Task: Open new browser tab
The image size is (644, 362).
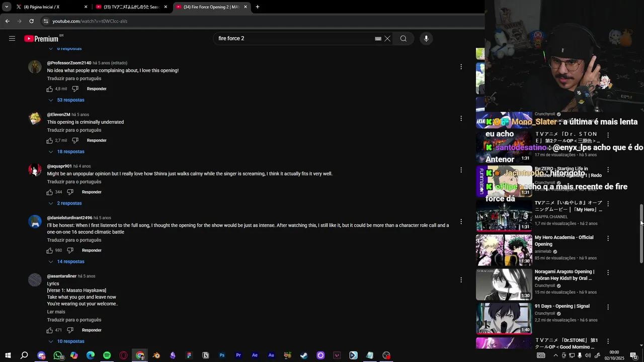Action: (x=258, y=7)
